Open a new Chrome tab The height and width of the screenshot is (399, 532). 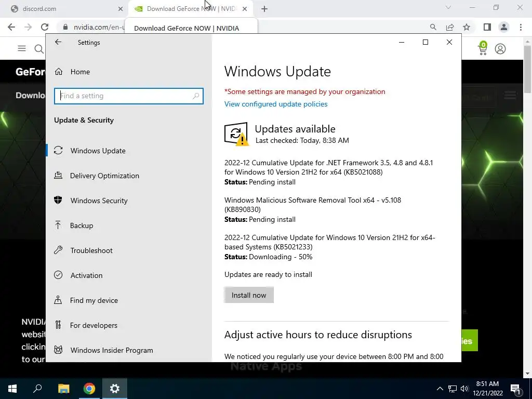coord(264,9)
